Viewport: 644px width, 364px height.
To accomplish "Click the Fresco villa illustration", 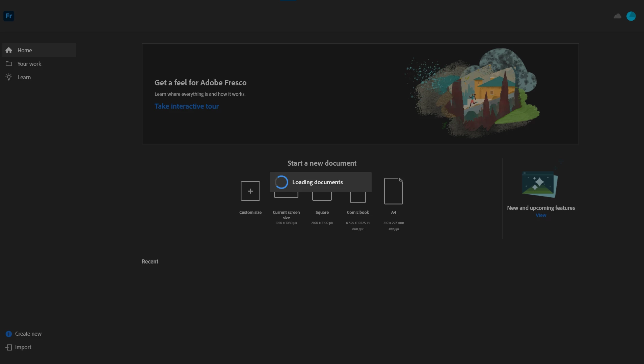I will point(473,93).
